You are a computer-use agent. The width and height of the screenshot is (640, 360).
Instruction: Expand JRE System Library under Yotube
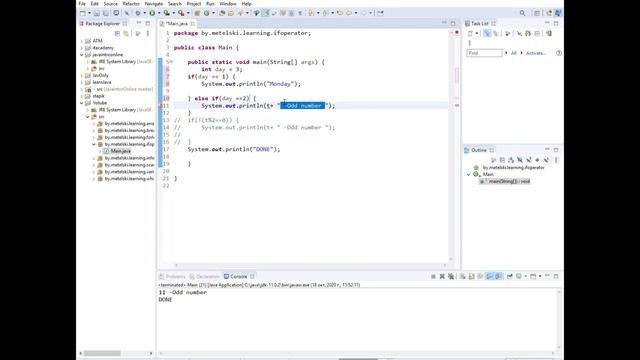point(88,110)
